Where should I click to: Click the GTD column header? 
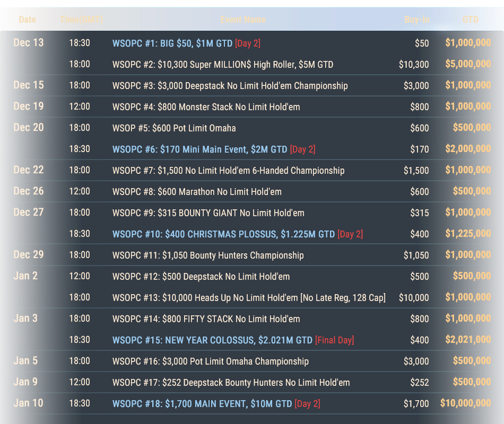point(470,20)
